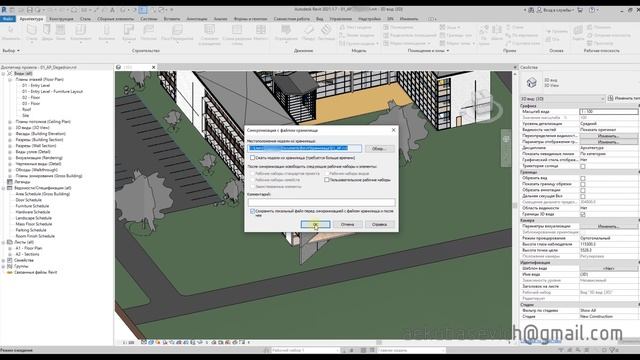The image size is (640, 360).
Task: Click the Помещение (Room) tool
Action: [398, 27]
